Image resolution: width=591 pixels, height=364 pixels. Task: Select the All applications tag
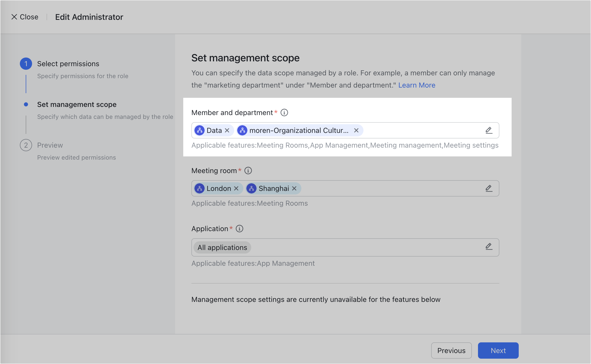(222, 247)
